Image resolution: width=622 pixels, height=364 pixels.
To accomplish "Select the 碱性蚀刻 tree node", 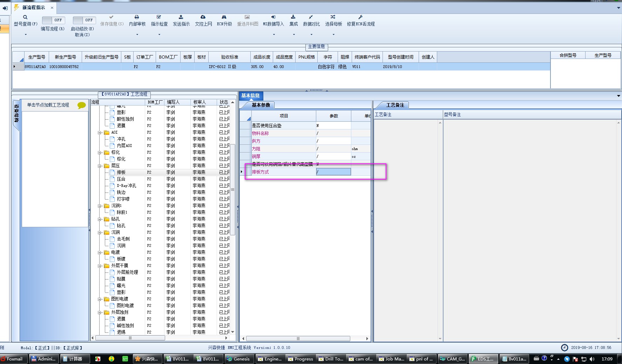I will [x=125, y=325].
